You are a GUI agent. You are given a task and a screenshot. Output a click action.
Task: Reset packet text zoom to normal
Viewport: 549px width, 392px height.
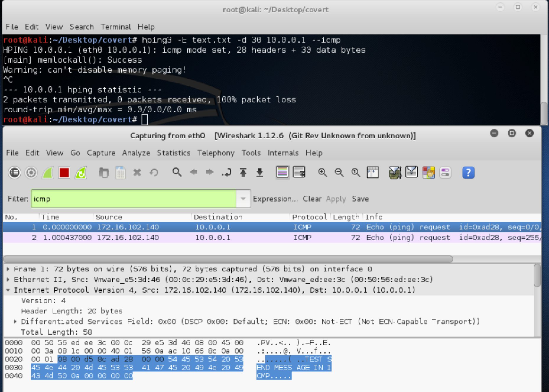[x=355, y=172]
